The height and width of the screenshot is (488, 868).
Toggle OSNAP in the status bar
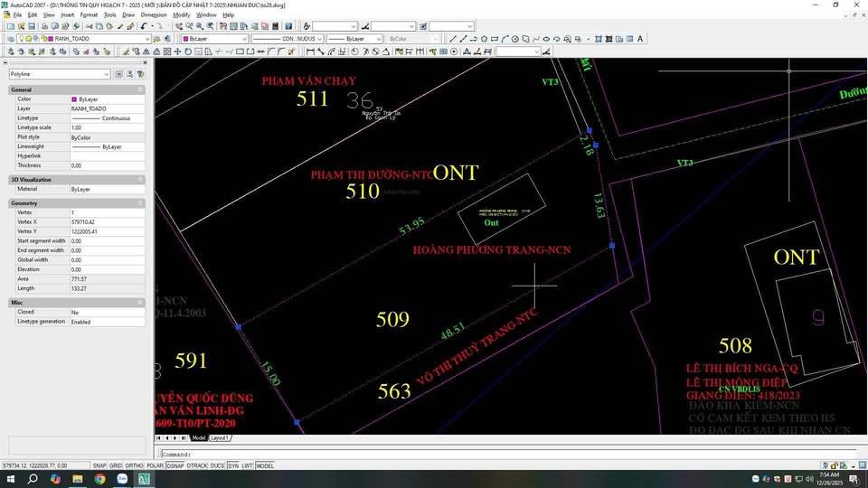tap(175, 465)
